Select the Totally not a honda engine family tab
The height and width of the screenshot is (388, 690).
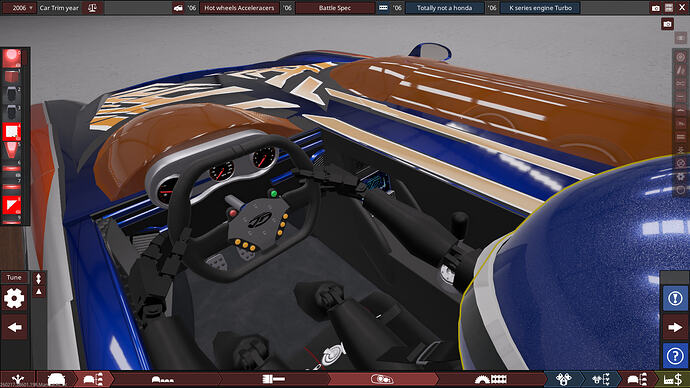coord(444,8)
